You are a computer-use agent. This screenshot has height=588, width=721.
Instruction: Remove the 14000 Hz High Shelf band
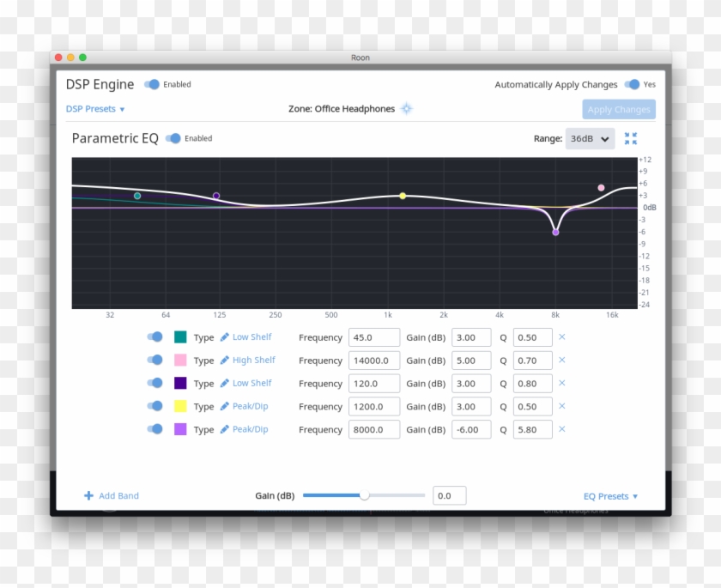[x=562, y=360]
